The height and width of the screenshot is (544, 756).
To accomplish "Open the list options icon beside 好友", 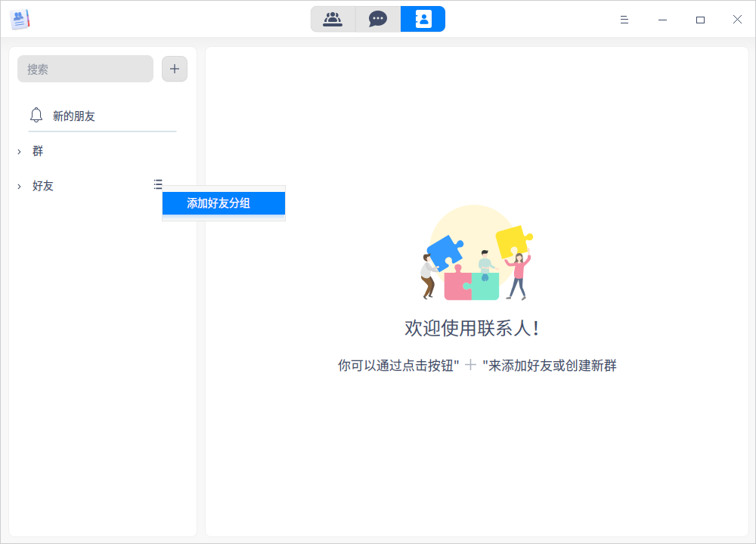I will point(158,184).
